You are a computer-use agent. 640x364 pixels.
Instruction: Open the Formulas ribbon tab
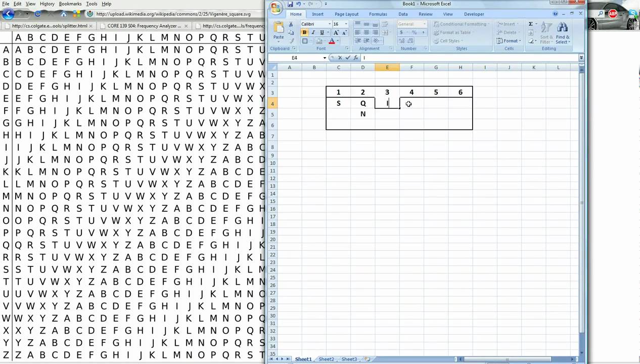tap(378, 14)
